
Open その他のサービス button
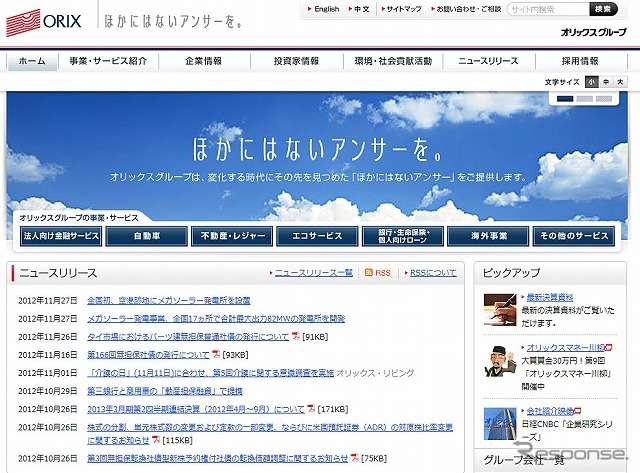point(574,236)
